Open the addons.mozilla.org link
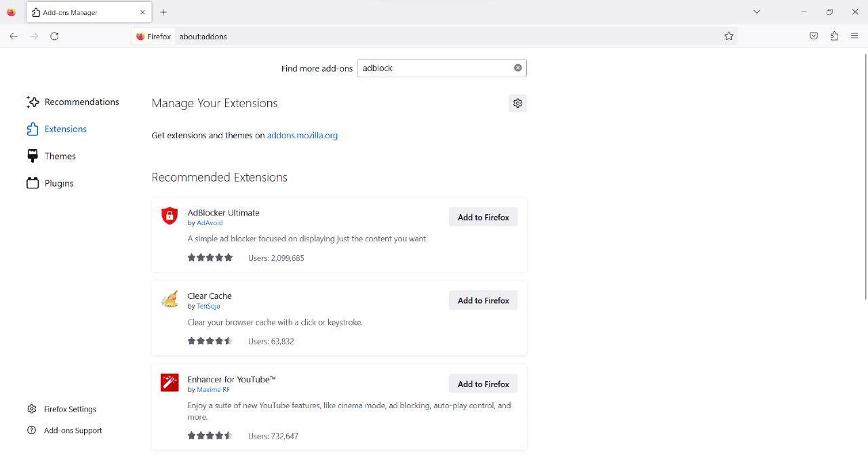Image resolution: width=868 pixels, height=457 pixels. (302, 136)
